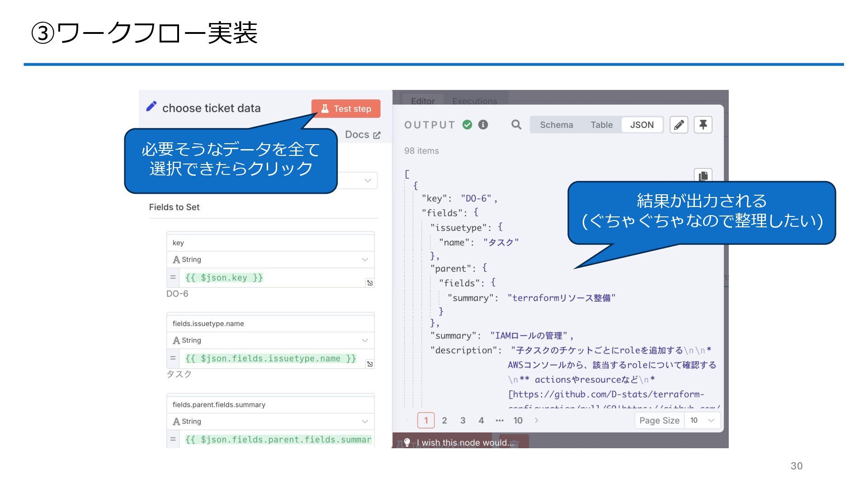Click the key field name input

click(x=270, y=243)
